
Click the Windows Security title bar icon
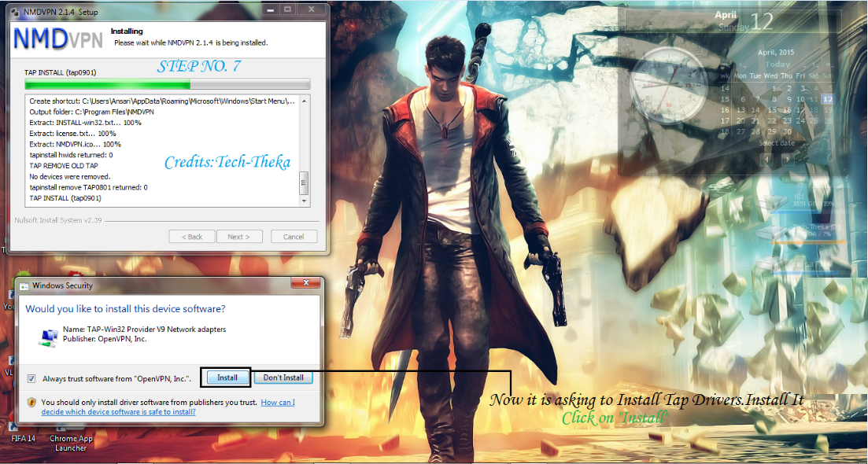coord(24,286)
